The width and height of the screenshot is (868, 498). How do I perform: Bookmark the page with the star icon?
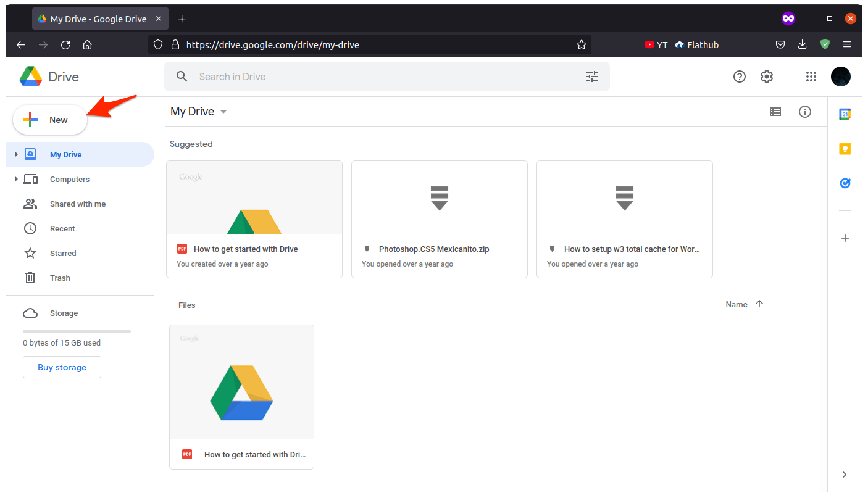click(581, 44)
